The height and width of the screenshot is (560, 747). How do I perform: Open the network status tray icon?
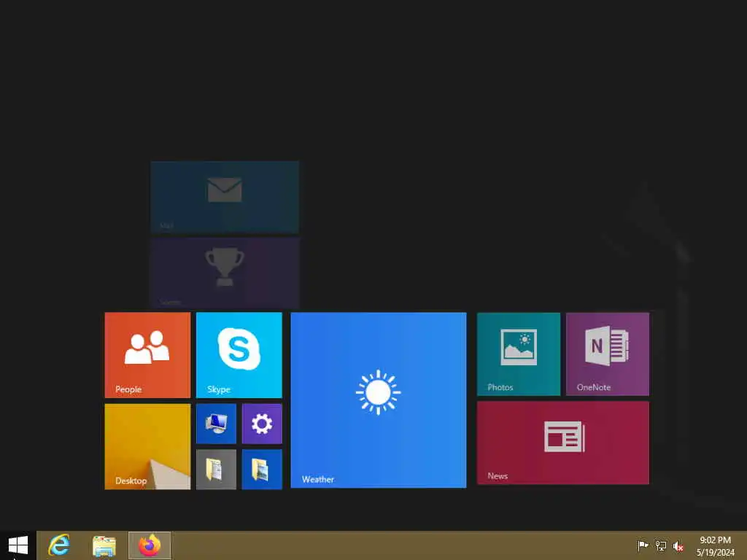point(661,545)
